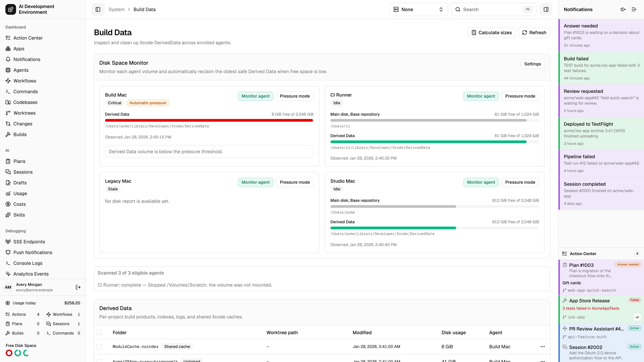This screenshot has height=362, width=644.
Task: Open Analytics Events page
Action: pyautogui.click(x=43, y=274)
